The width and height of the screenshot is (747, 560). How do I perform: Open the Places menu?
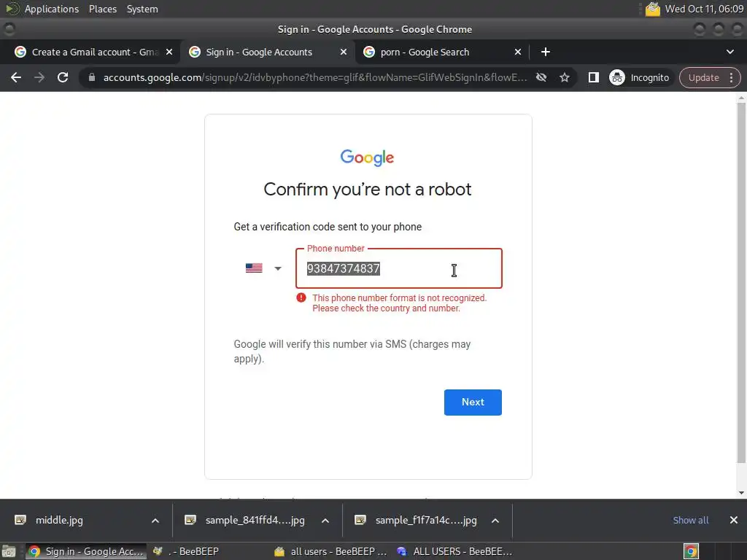(x=102, y=9)
